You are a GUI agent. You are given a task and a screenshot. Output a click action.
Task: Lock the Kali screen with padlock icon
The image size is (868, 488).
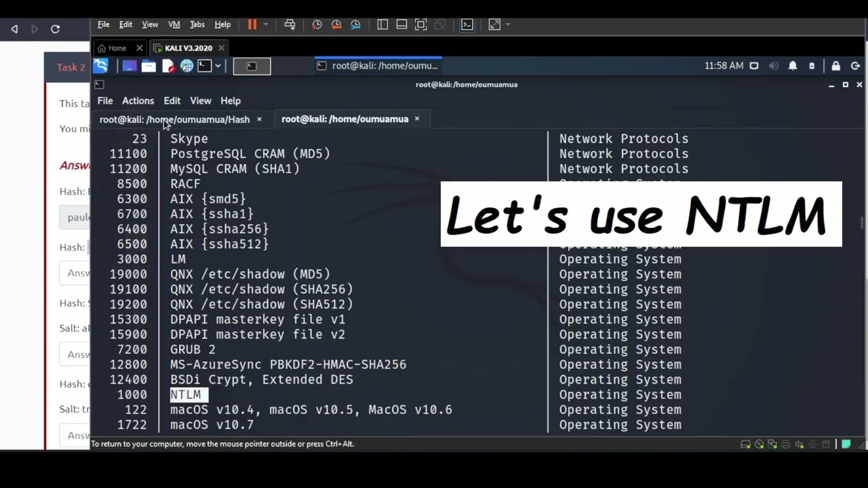pyautogui.click(x=835, y=66)
